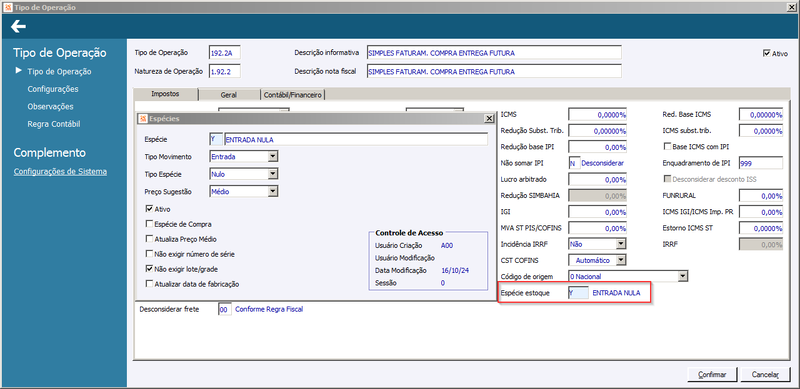Go back using the white arrow icon

coord(18,27)
